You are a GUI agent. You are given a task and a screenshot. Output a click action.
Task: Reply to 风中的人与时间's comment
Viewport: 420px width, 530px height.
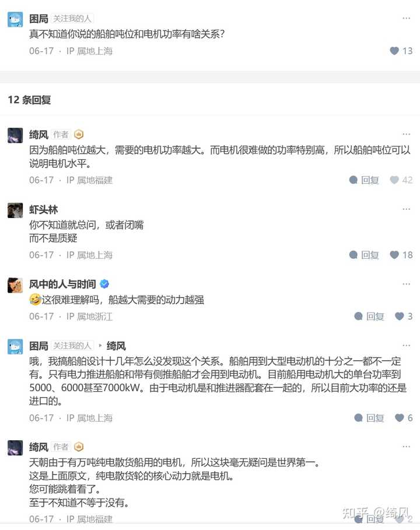(369, 317)
